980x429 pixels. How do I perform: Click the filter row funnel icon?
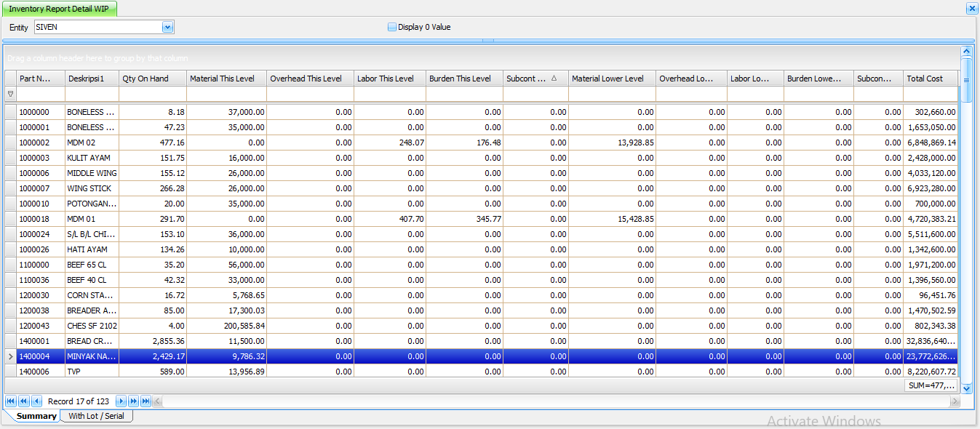click(x=11, y=94)
